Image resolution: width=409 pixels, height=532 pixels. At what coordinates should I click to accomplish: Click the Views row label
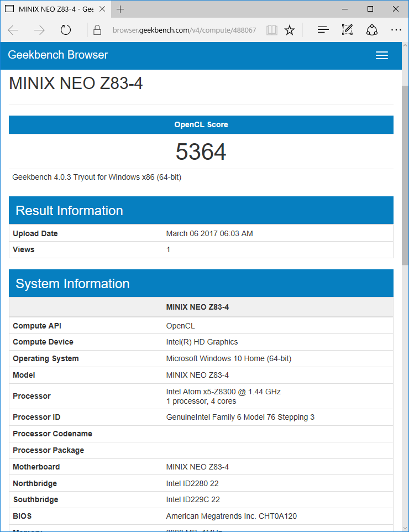(23, 249)
